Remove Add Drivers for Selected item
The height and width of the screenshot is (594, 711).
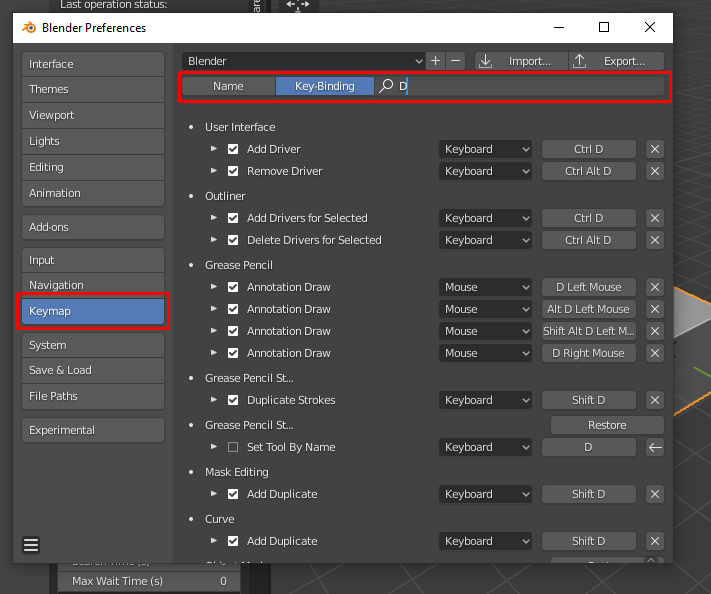coord(655,218)
